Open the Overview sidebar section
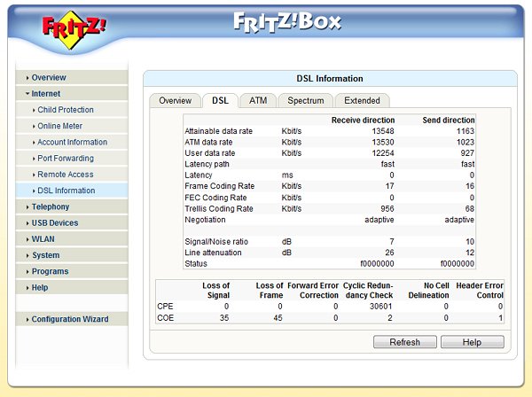This screenshot has width=532, height=397. coord(49,78)
